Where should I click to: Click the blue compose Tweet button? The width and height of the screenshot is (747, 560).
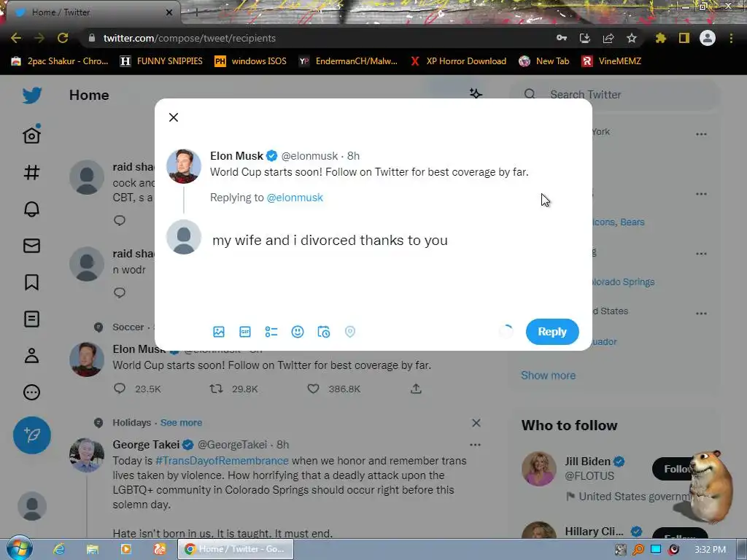[32, 435]
